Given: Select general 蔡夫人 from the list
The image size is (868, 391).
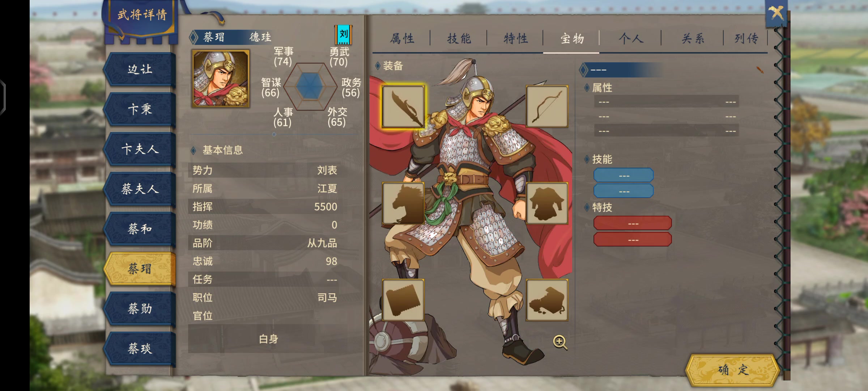Looking at the screenshot, I should point(140,189).
